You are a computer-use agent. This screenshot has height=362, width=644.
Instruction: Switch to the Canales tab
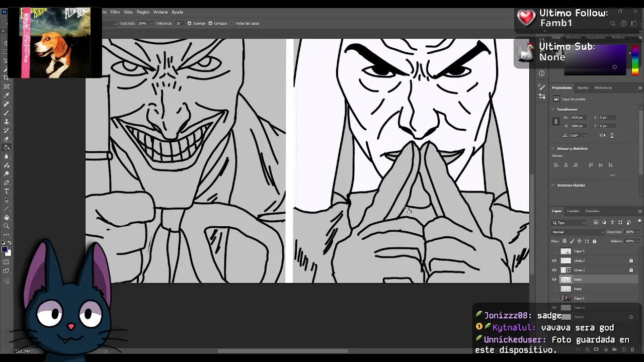pos(574,211)
